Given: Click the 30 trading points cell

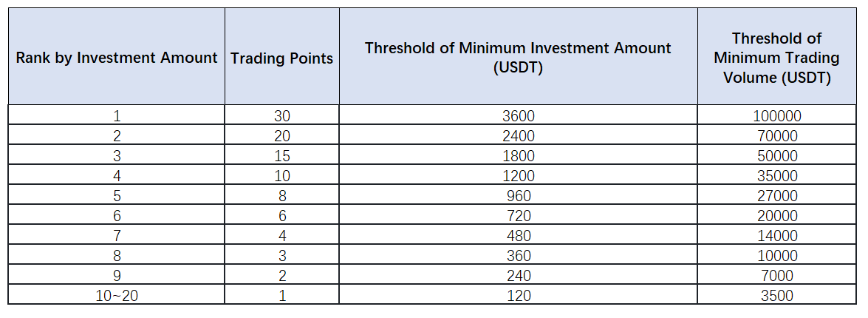Looking at the screenshot, I should click(281, 116).
